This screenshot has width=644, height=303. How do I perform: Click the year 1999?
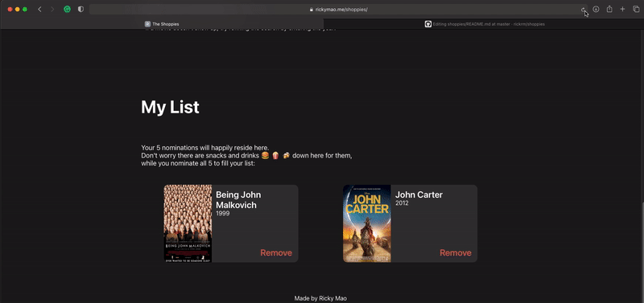click(223, 214)
